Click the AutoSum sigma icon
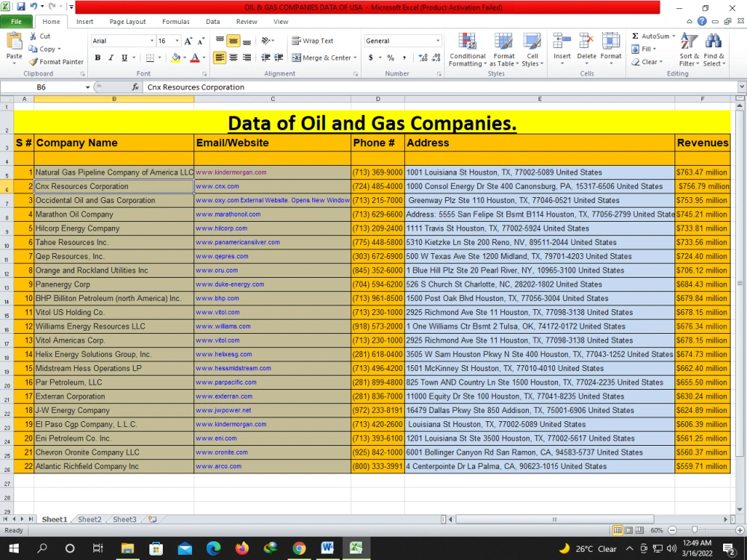 (635, 36)
